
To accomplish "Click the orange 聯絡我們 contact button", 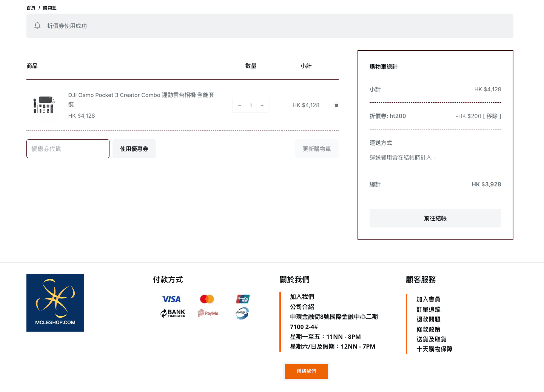I will coord(306,371).
